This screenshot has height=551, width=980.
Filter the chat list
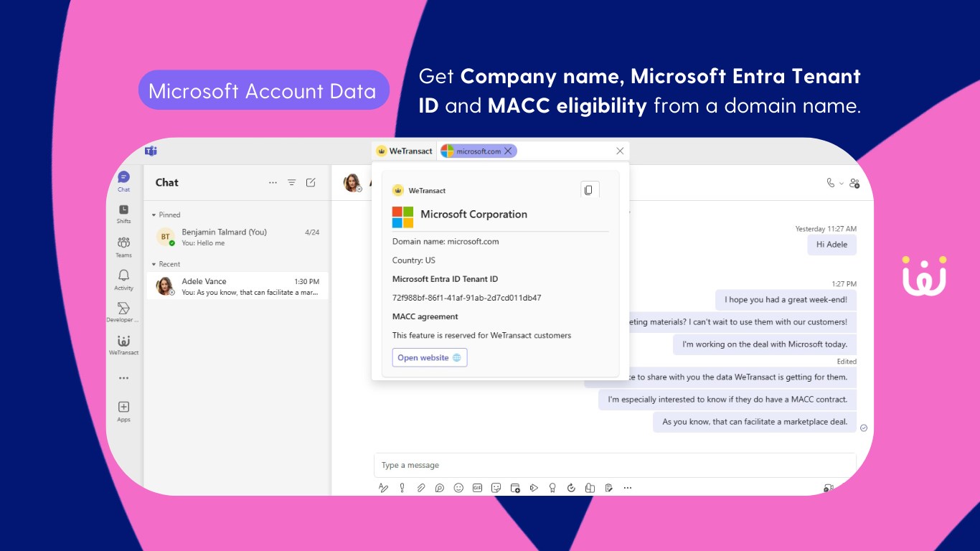[x=292, y=183]
